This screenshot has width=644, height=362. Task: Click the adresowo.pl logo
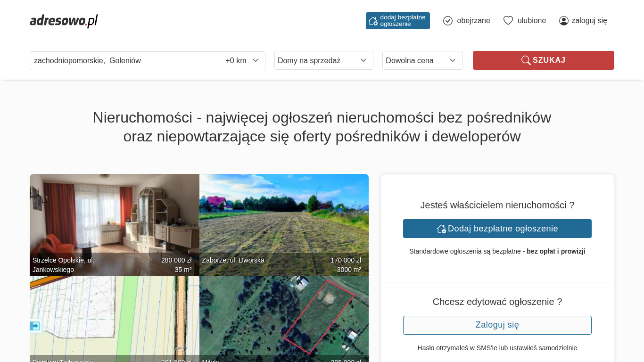pos(64,21)
